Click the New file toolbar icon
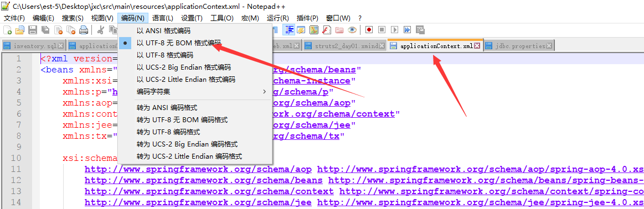Screen dimensions: 644x209 [7, 29]
